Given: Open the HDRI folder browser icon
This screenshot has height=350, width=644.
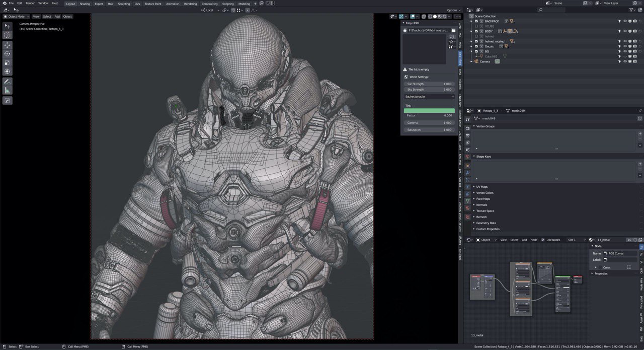Looking at the screenshot, I should (x=453, y=30).
